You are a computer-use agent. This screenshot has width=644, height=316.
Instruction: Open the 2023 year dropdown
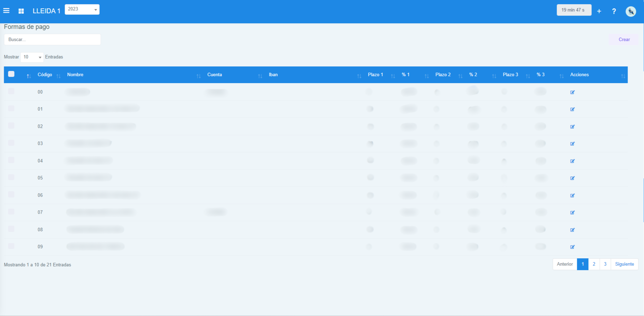tap(82, 9)
